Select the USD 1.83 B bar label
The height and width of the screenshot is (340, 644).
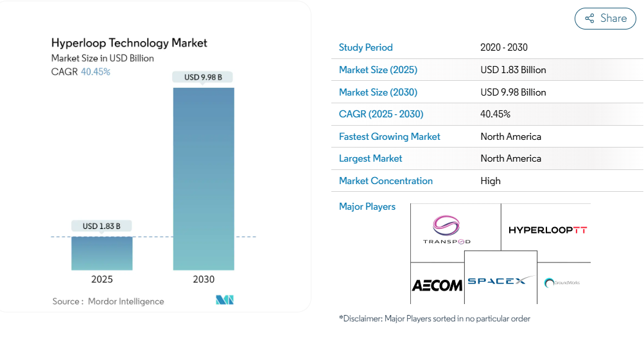tap(101, 226)
